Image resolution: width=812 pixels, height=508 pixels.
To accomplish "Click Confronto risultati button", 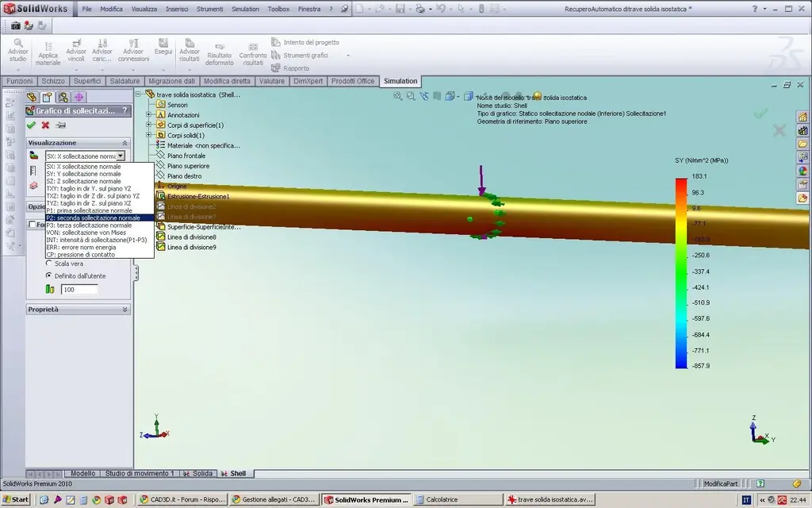I will pos(253,54).
